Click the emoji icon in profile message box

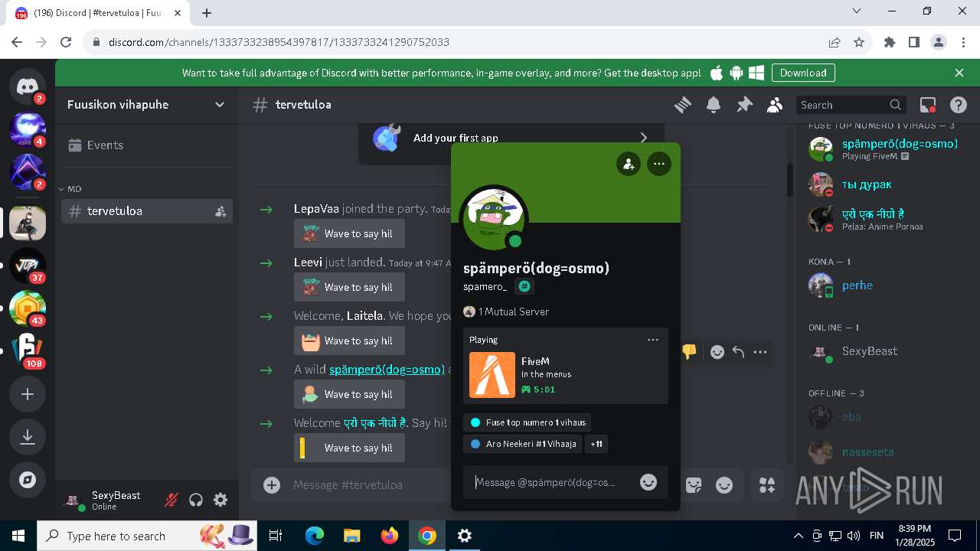click(x=648, y=482)
